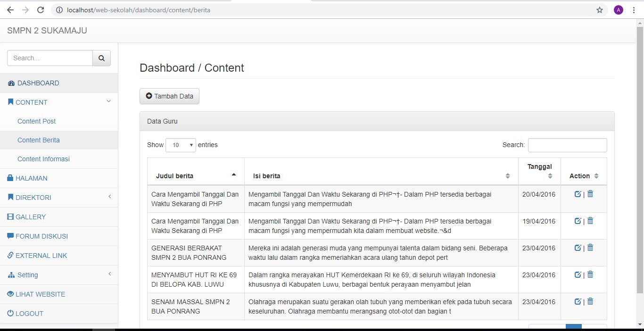Viewport: 644px width, 331px height.
Task: Click the Tambah Data button
Action: [x=169, y=96]
